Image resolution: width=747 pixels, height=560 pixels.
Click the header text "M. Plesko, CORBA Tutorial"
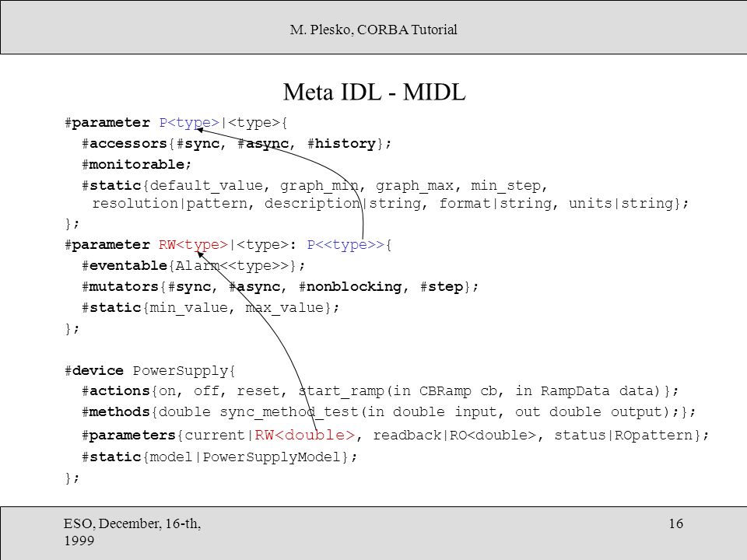pyautogui.click(x=373, y=30)
